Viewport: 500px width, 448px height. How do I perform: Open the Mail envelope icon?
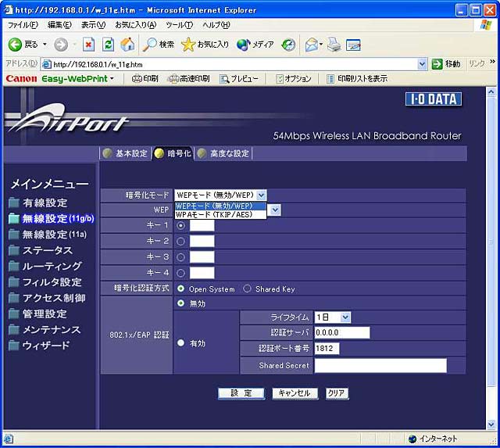(312, 45)
